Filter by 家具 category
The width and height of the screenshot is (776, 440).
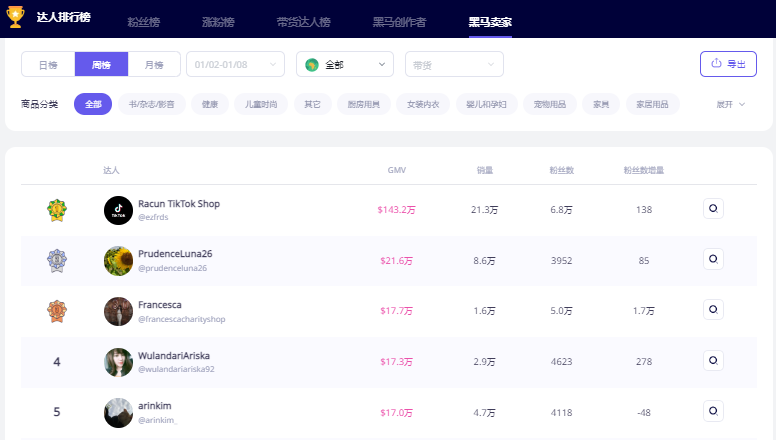coord(601,104)
